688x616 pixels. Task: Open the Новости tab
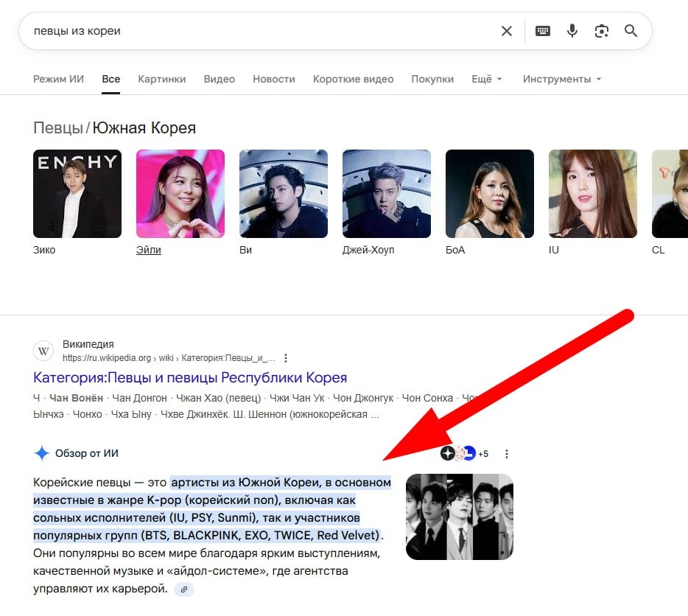pyautogui.click(x=274, y=79)
